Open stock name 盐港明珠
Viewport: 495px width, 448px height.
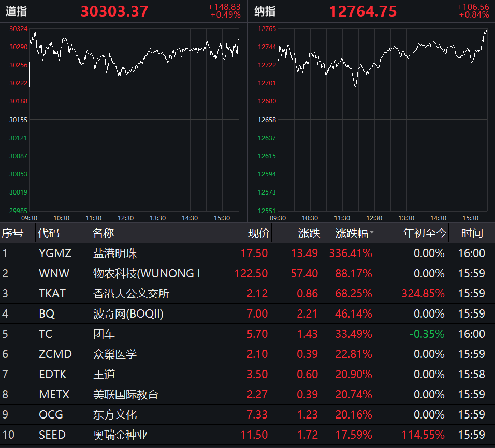click(x=115, y=253)
